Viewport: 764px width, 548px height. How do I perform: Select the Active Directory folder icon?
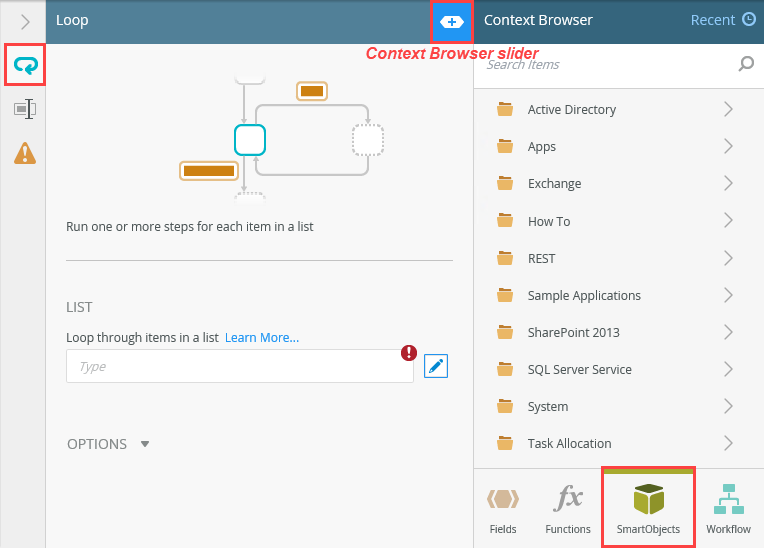[x=505, y=109]
